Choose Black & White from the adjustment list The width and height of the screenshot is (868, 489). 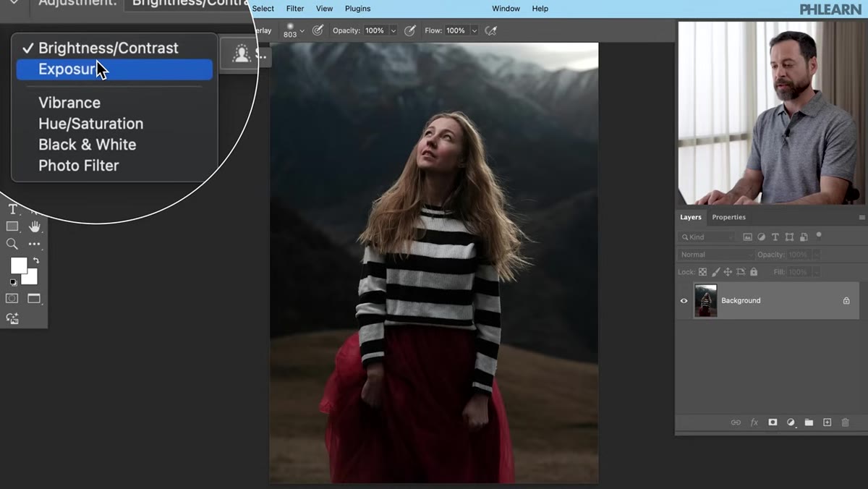(114, 145)
